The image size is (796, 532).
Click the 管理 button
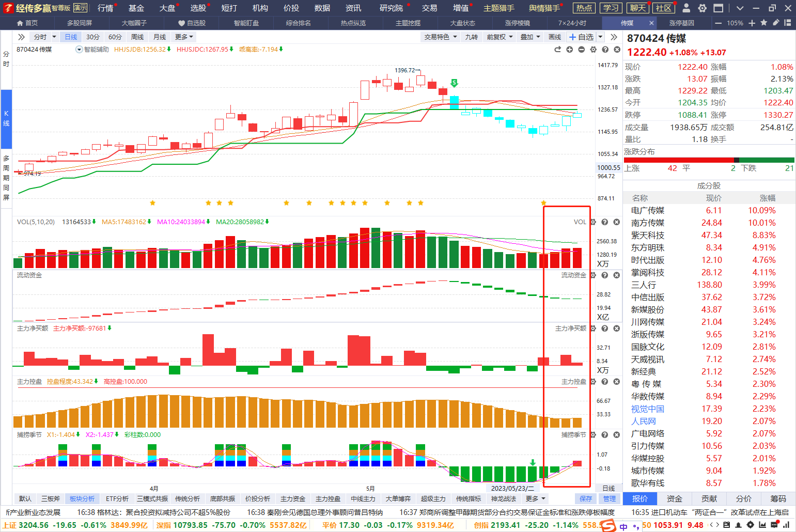tap(610, 499)
